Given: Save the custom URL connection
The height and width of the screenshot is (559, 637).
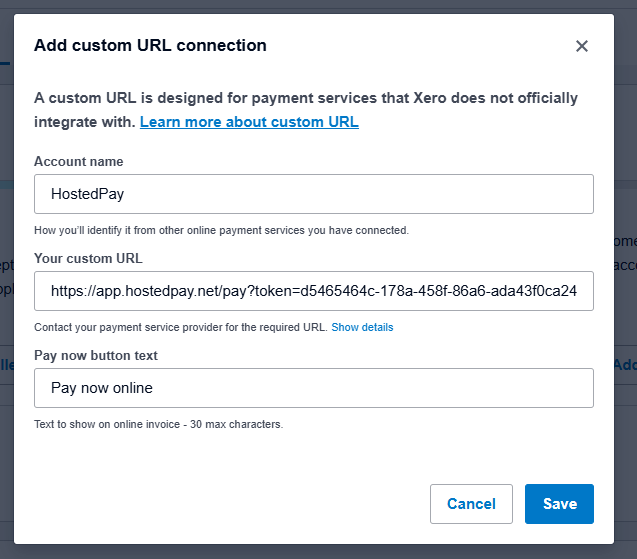Looking at the screenshot, I should pos(559,504).
